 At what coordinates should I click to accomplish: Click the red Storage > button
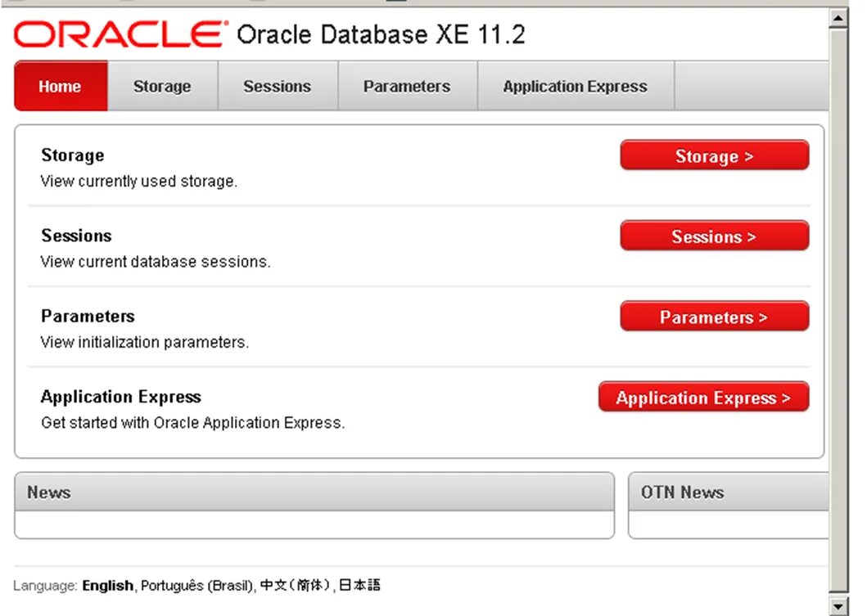pos(715,155)
